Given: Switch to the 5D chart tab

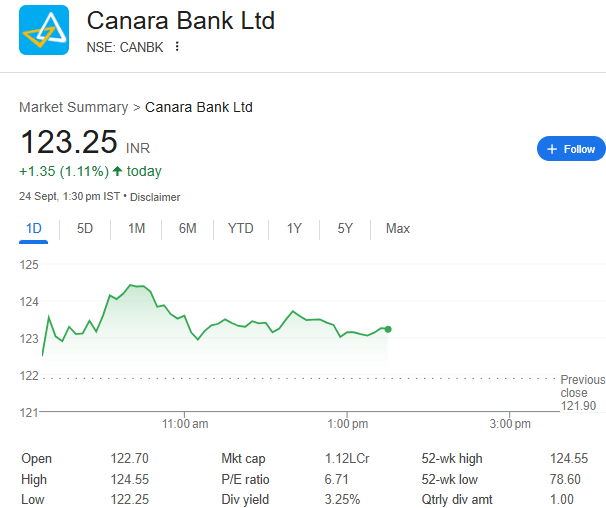Looking at the screenshot, I should 85,228.
